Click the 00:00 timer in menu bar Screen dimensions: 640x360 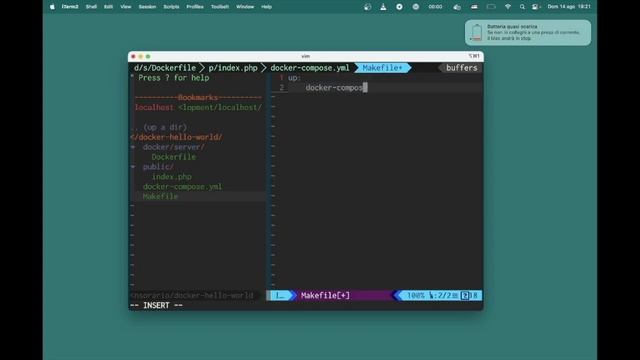click(x=435, y=7)
